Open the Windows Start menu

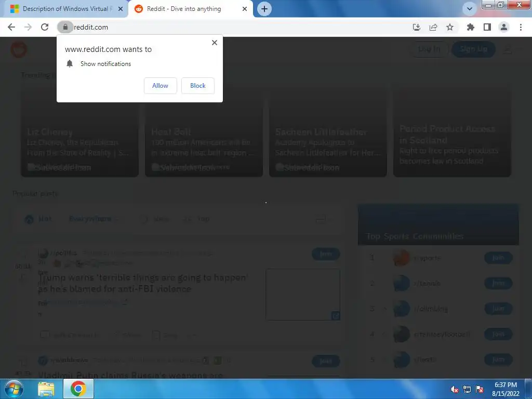(x=14, y=389)
